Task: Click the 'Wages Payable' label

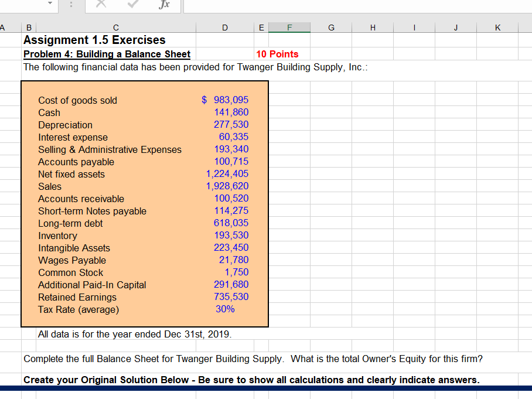Action: tap(72, 261)
